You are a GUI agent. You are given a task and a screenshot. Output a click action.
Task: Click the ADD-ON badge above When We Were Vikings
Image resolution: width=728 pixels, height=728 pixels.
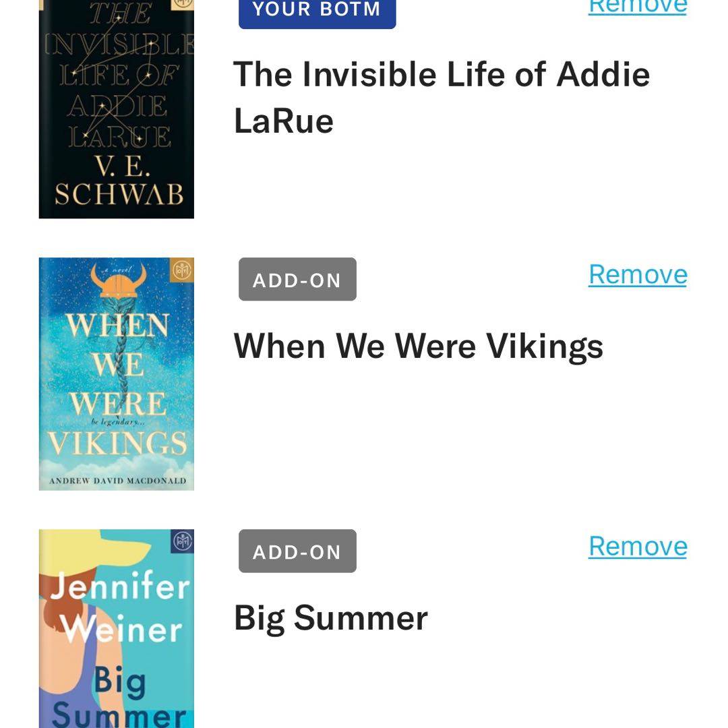click(x=297, y=280)
